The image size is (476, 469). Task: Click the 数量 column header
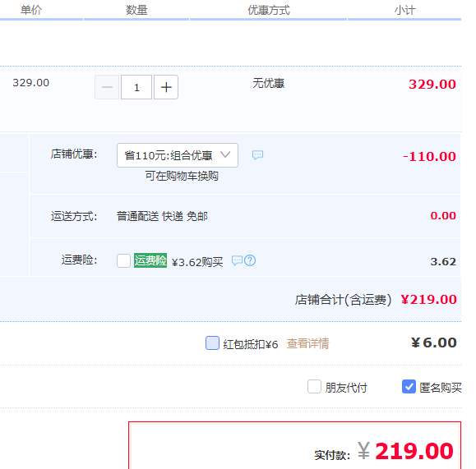point(136,10)
